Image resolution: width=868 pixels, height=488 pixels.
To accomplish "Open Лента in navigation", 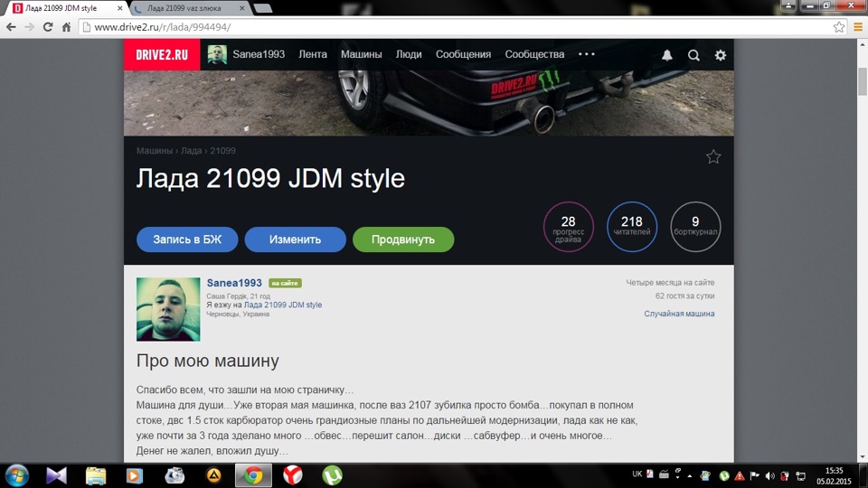I will (x=313, y=54).
